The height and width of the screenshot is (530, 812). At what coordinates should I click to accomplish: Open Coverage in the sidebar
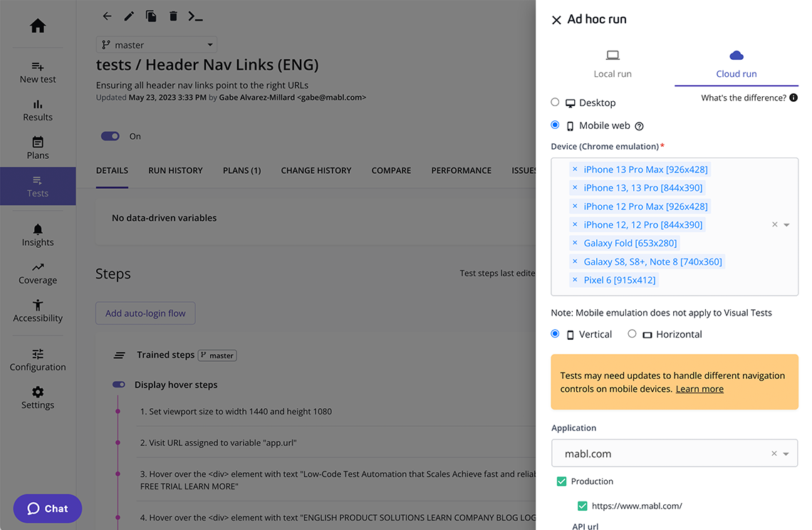38,274
